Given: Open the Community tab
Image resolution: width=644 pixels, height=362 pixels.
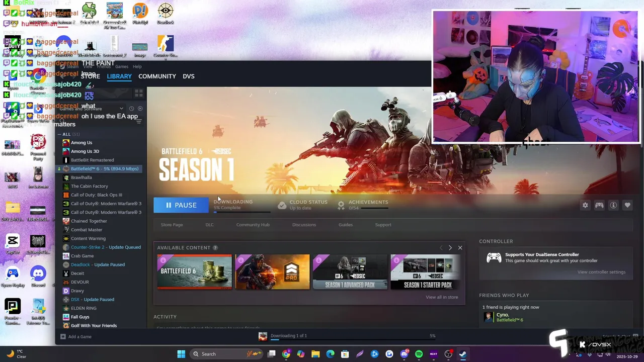Looking at the screenshot, I should (157, 76).
